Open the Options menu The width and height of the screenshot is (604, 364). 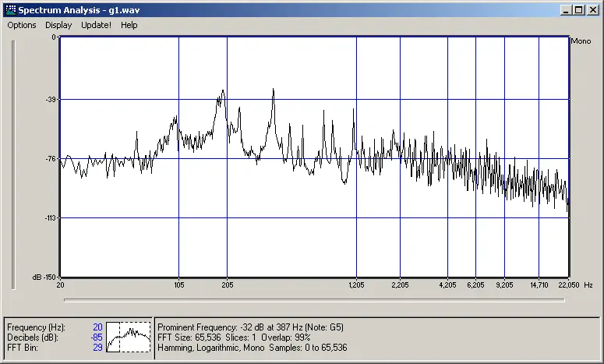click(x=22, y=25)
